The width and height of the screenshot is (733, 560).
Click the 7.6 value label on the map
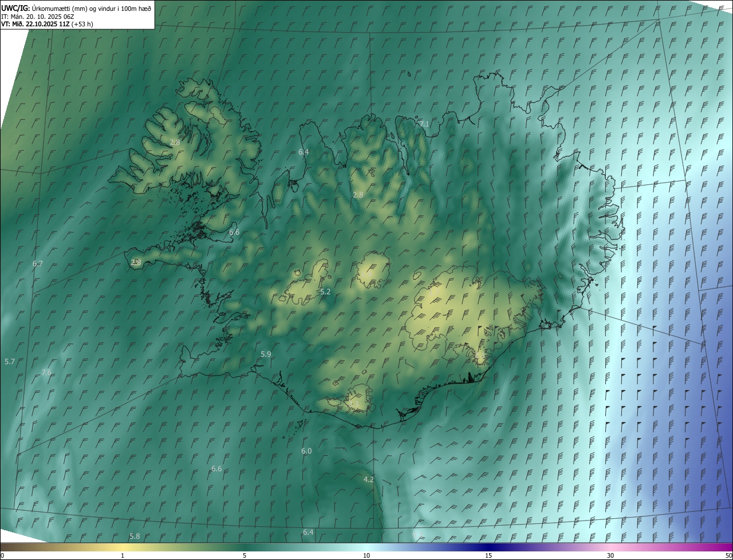click(x=46, y=372)
